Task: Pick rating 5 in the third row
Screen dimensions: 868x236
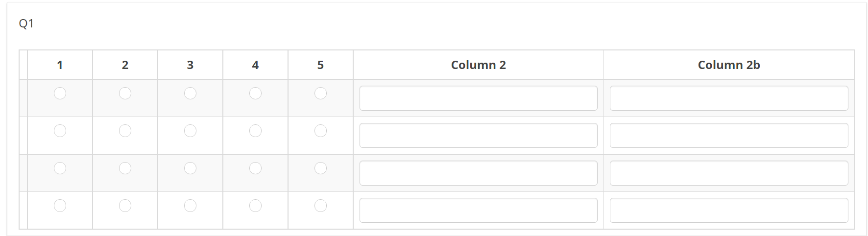Action: (320, 168)
